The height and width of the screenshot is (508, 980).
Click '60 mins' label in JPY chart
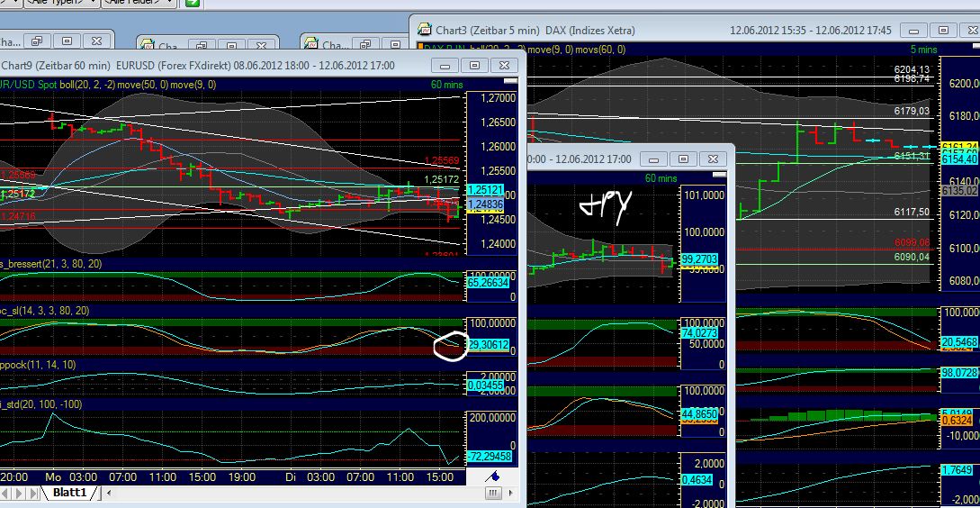pos(661,178)
